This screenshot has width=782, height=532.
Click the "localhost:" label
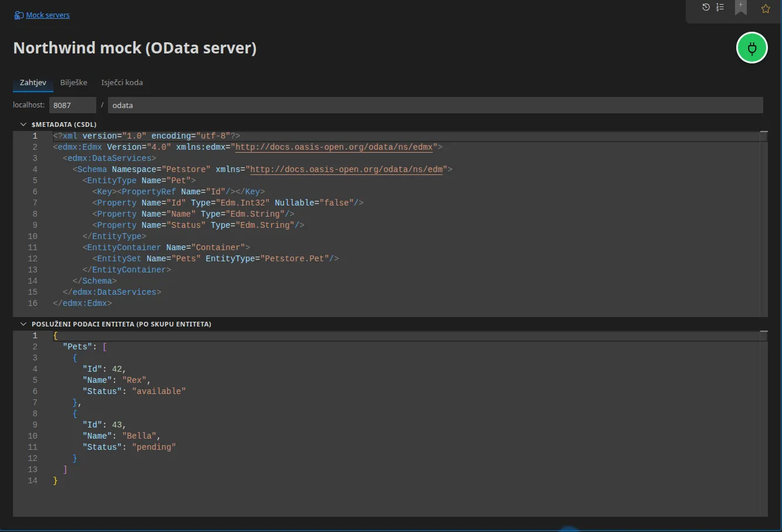click(29, 105)
